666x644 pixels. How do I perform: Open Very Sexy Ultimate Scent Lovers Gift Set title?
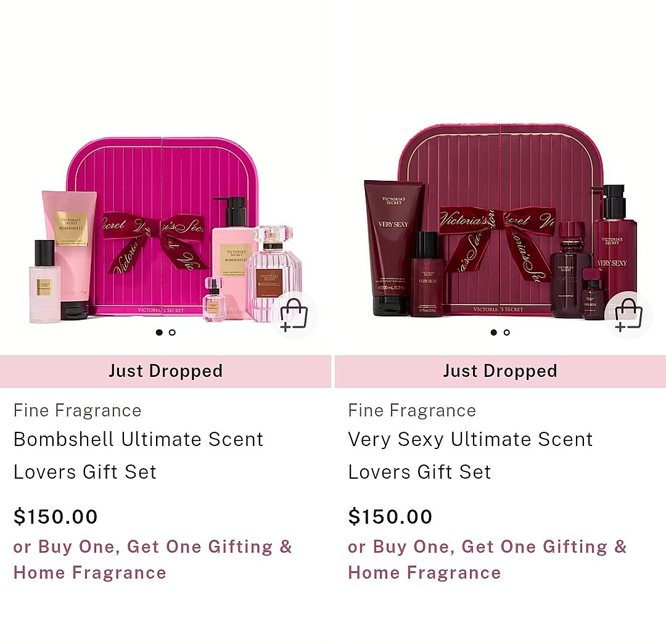tap(470, 455)
